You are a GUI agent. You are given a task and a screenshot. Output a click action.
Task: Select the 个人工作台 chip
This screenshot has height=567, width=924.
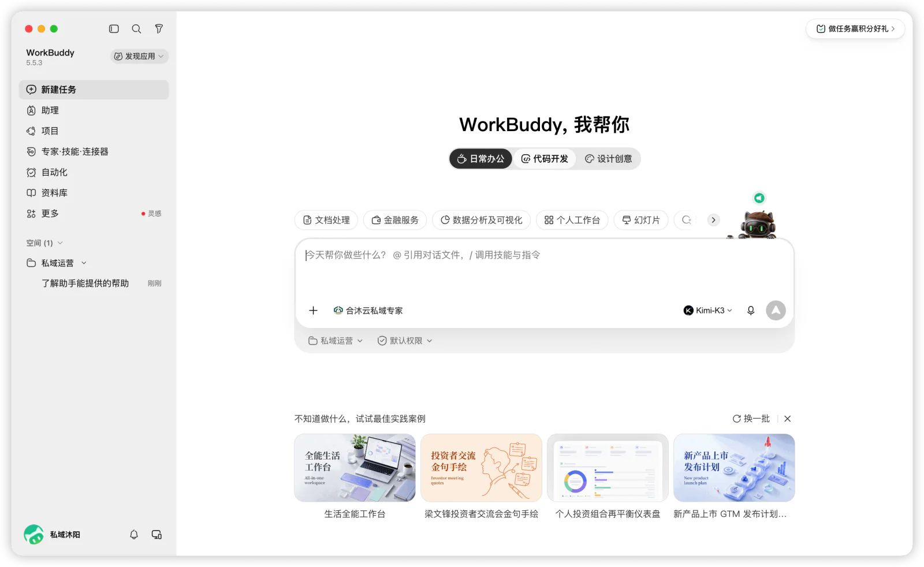click(x=572, y=220)
